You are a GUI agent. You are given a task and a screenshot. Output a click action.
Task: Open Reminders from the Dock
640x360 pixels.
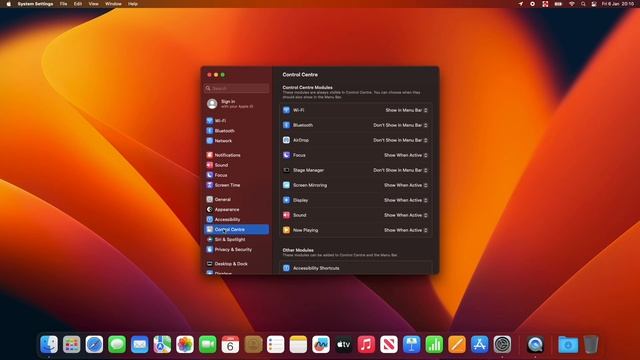[276, 344]
